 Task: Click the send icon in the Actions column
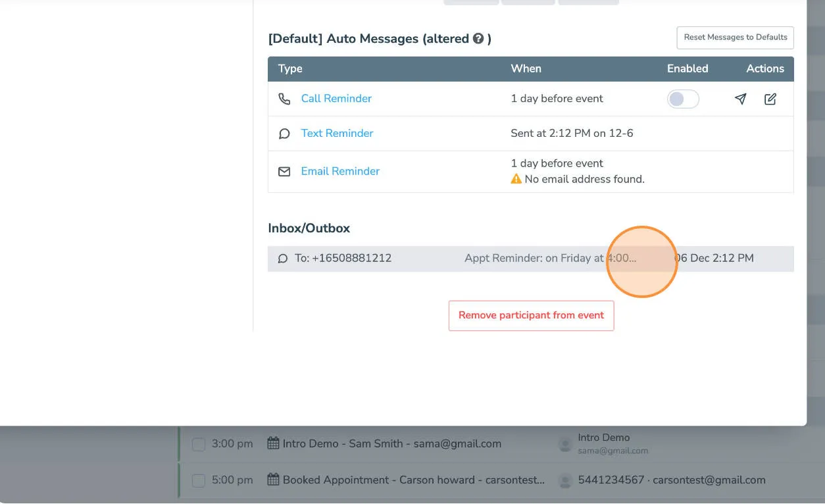[x=740, y=99]
